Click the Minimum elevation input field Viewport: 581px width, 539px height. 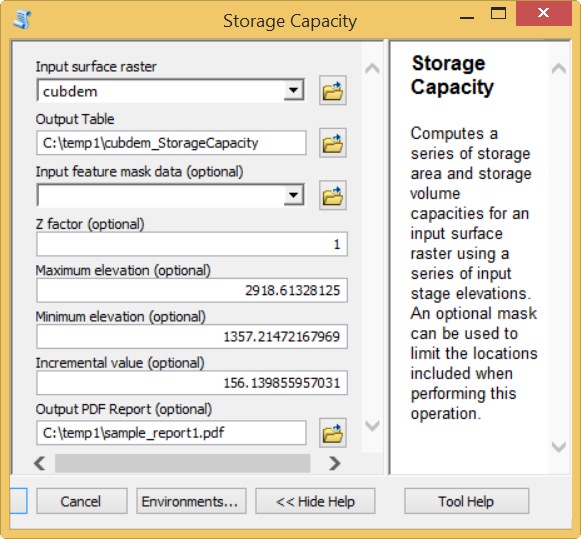[192, 336]
